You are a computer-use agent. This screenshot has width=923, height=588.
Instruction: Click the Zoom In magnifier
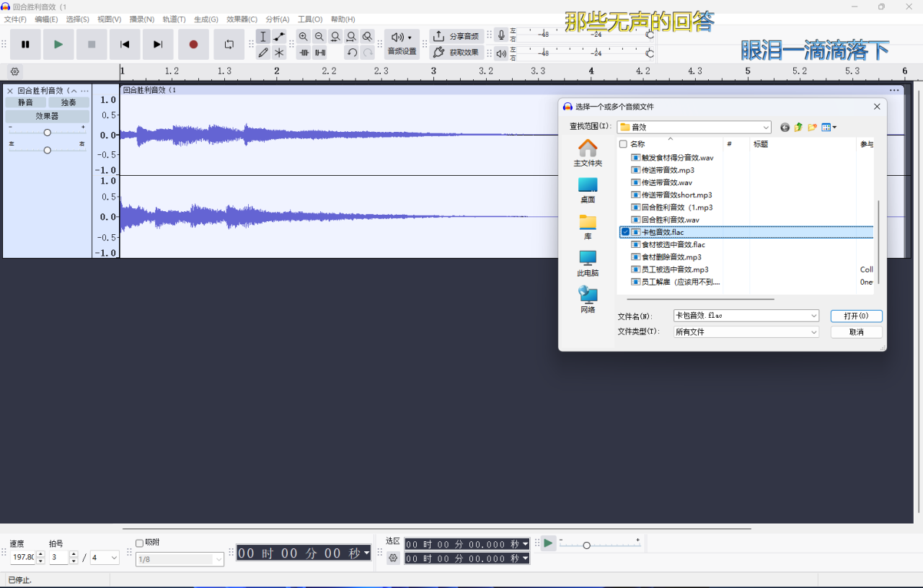(304, 37)
